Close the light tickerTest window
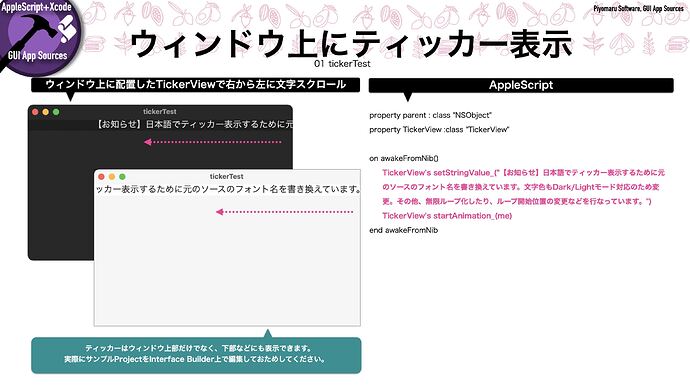 101,176
